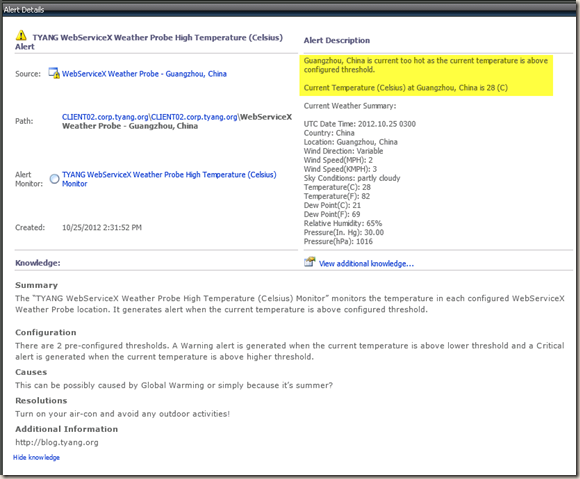Click the Resolutions heading in knowledge

[41, 401]
